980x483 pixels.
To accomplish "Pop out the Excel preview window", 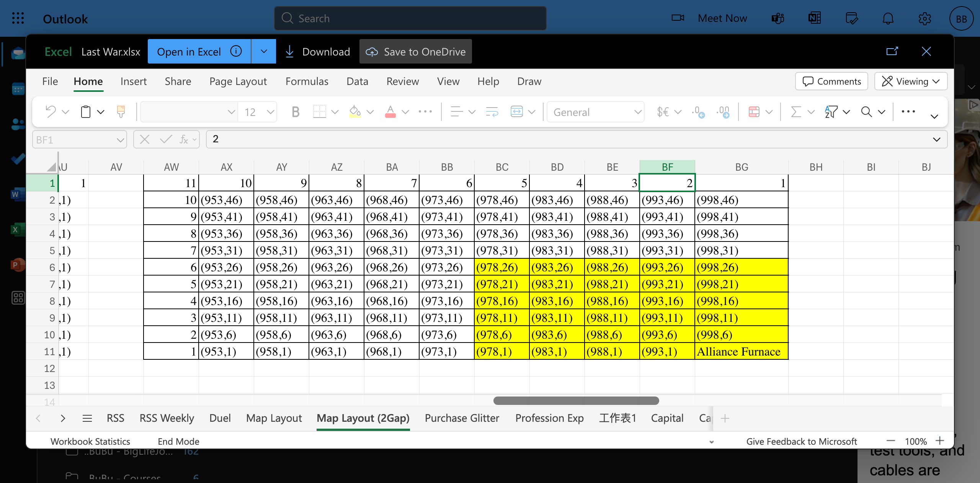I will 892,51.
